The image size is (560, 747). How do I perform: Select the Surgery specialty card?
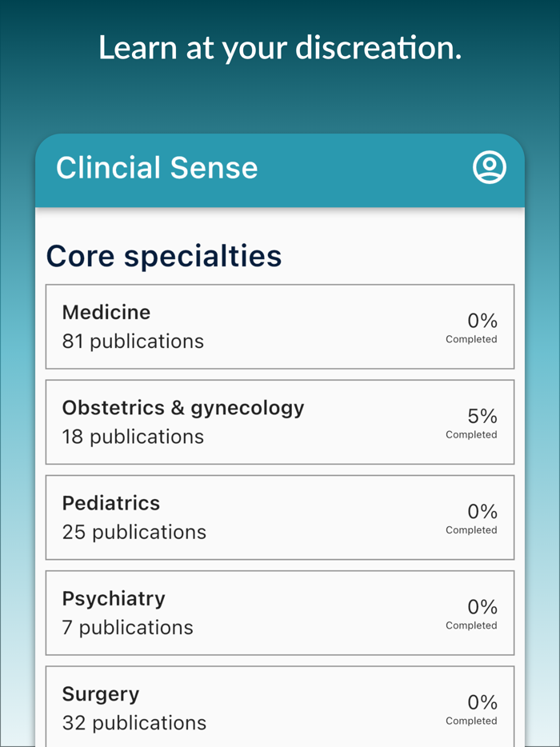click(x=280, y=706)
